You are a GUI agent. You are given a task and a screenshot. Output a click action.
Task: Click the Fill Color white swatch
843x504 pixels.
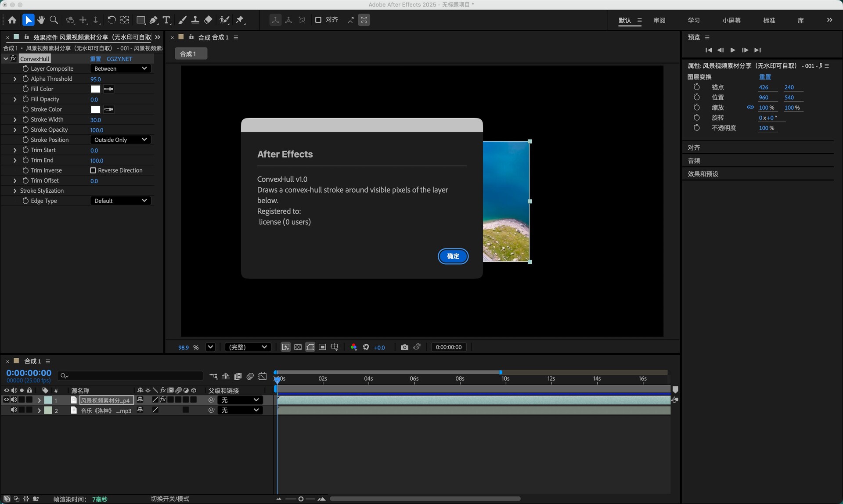click(95, 89)
